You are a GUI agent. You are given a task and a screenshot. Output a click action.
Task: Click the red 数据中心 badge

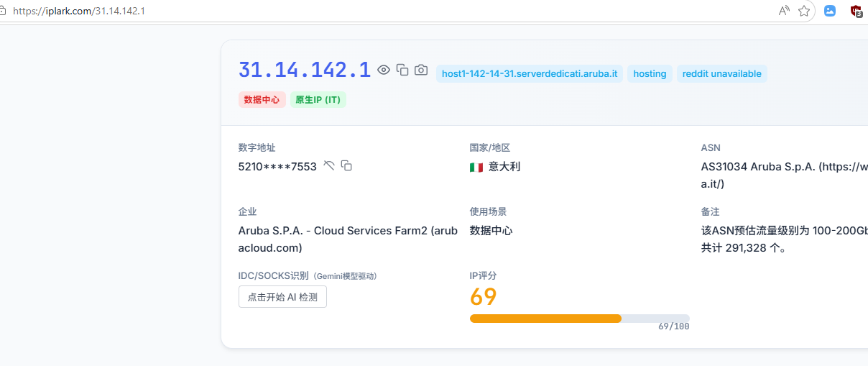pyautogui.click(x=262, y=100)
